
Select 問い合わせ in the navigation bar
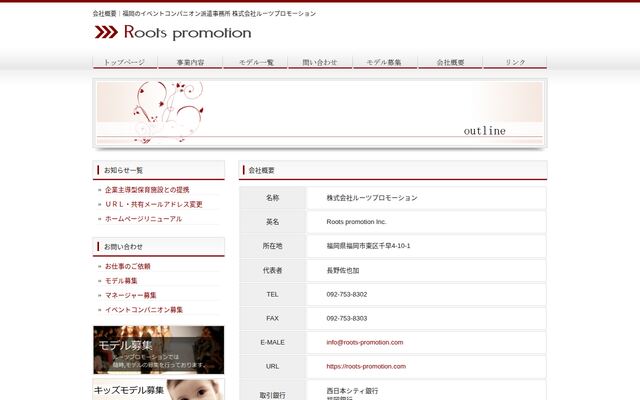320,62
